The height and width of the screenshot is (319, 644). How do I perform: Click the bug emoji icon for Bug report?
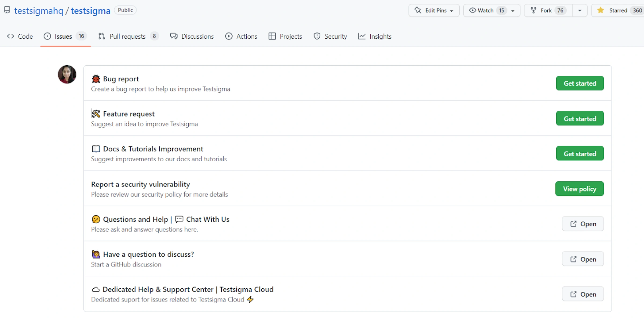(96, 79)
